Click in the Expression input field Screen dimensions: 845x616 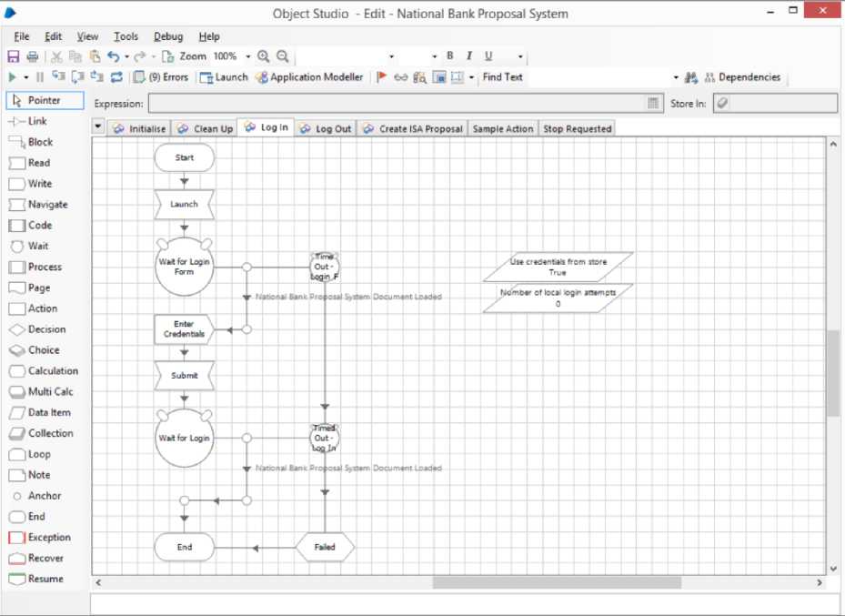coord(397,104)
